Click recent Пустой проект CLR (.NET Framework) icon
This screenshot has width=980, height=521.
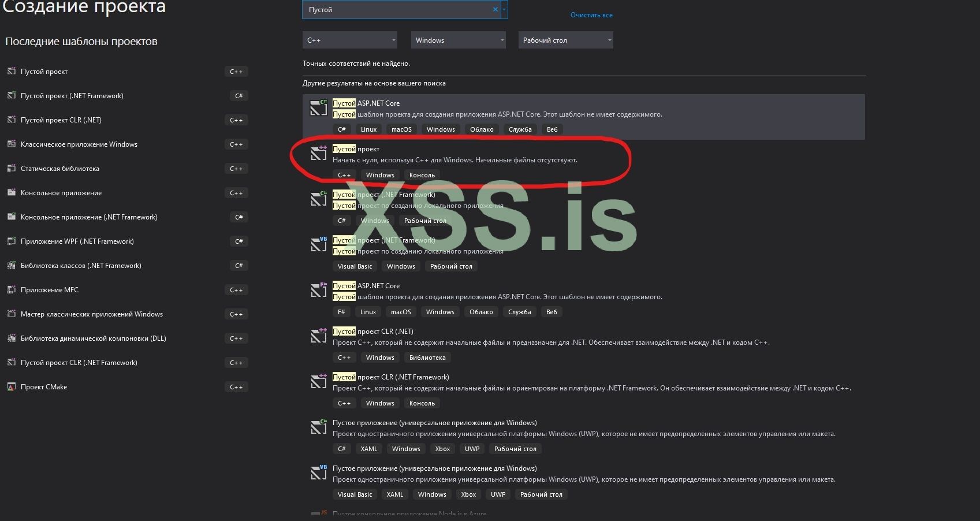tap(11, 362)
